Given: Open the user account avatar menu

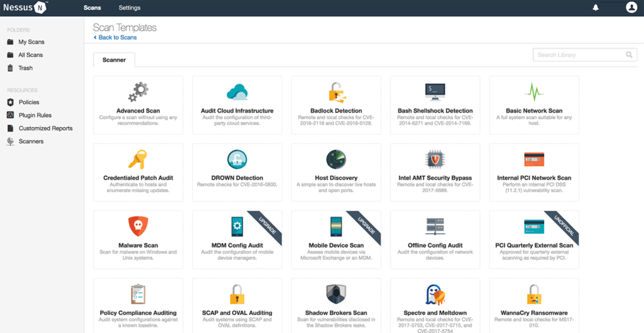Looking at the screenshot, I should coord(631,8).
